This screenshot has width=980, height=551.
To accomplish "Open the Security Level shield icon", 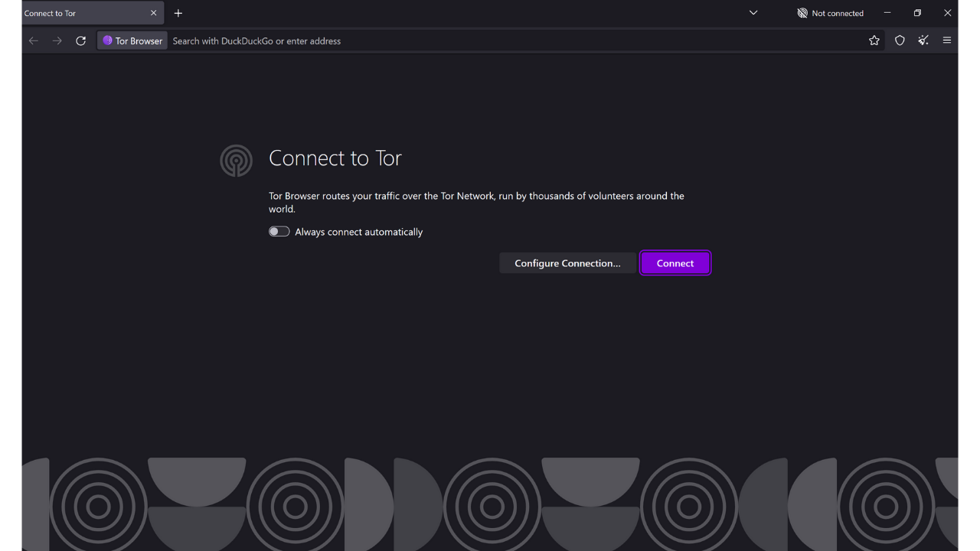I will pos(900,41).
